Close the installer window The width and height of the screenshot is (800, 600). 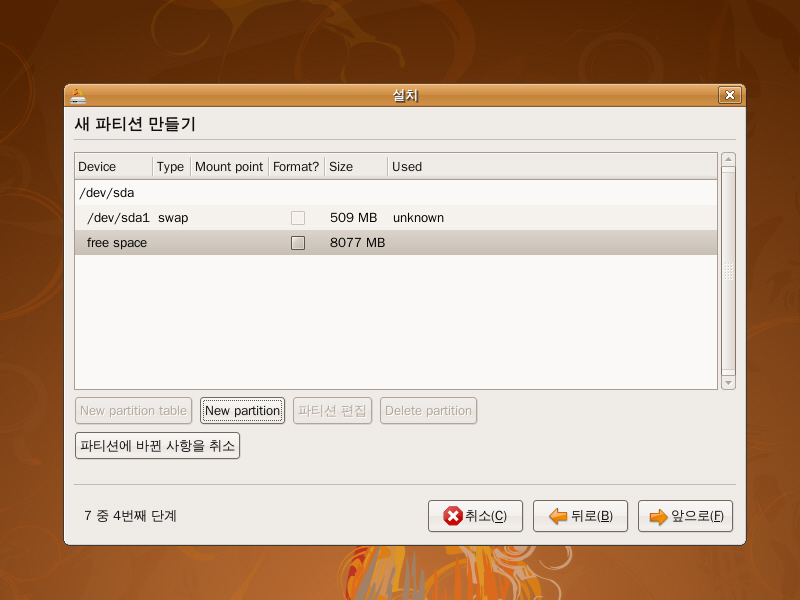[x=730, y=95]
